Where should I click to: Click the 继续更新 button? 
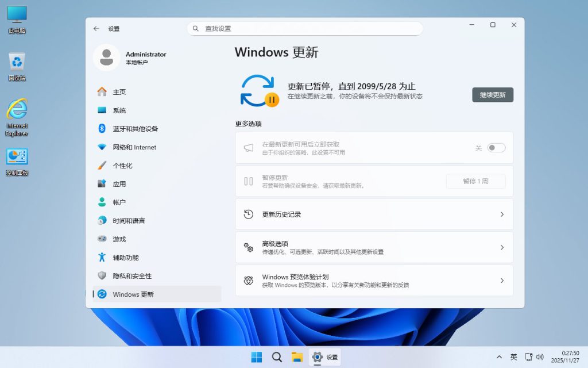tap(493, 94)
